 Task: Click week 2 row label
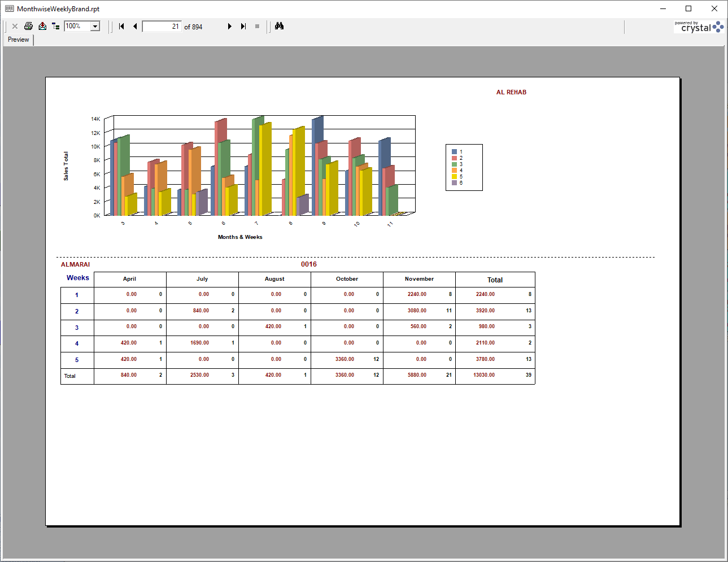click(77, 311)
